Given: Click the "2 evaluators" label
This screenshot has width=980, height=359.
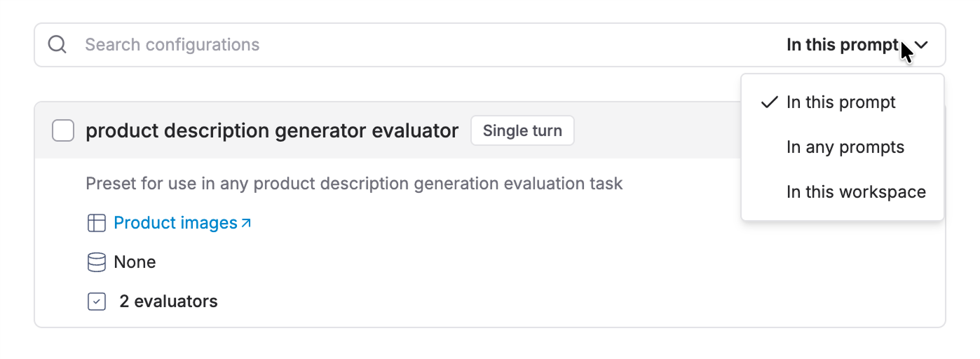Looking at the screenshot, I should (168, 302).
